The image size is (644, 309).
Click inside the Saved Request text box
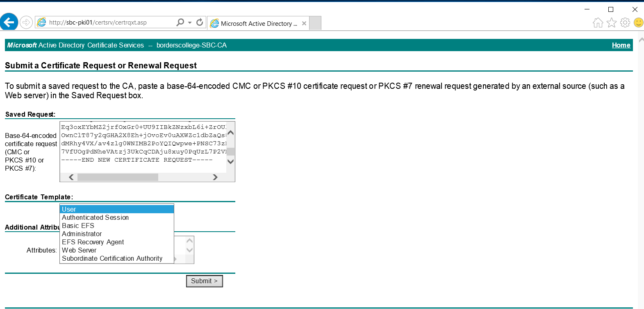(x=143, y=147)
